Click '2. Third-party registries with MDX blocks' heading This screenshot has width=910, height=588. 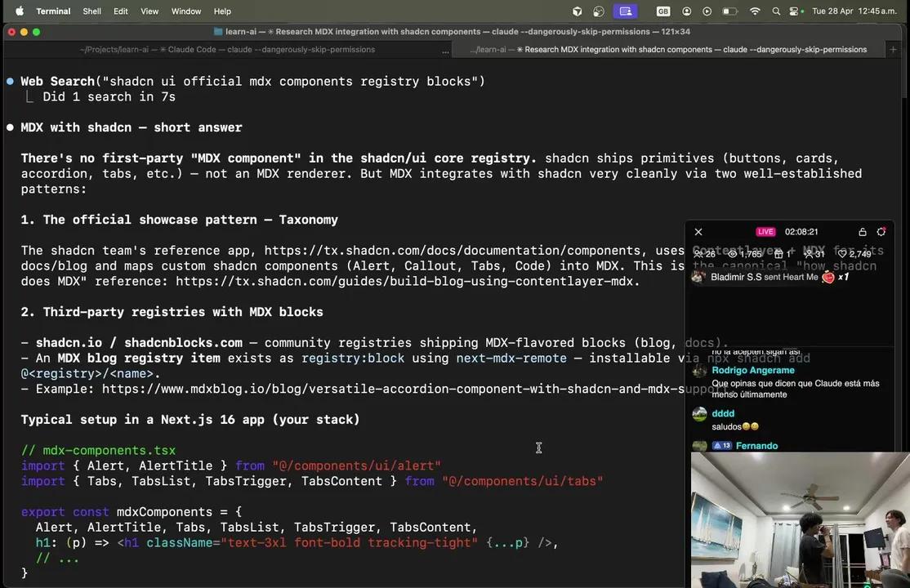click(172, 312)
